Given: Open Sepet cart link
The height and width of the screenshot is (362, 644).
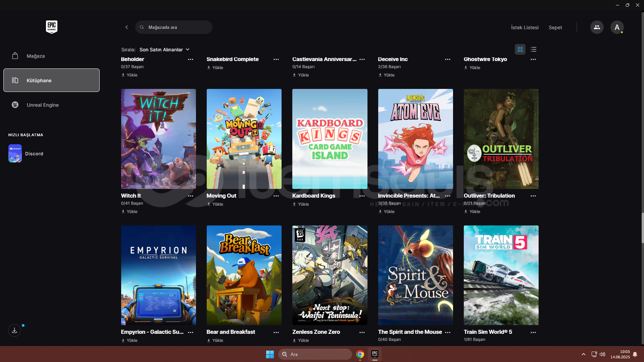Looking at the screenshot, I should coord(555,28).
